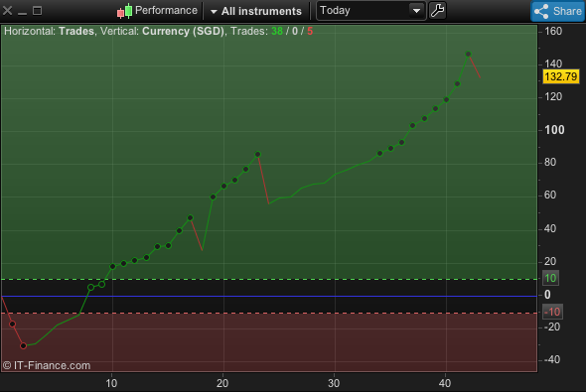Click the Performance candlestick icon
The height and width of the screenshot is (392, 586).
pyautogui.click(x=124, y=11)
